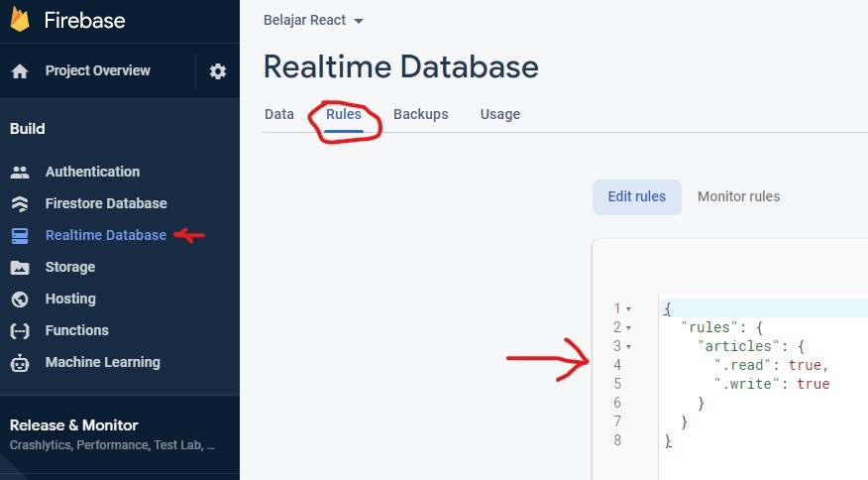Fold the "articles" block on line 3
The height and width of the screenshot is (480, 868).
[628, 347]
